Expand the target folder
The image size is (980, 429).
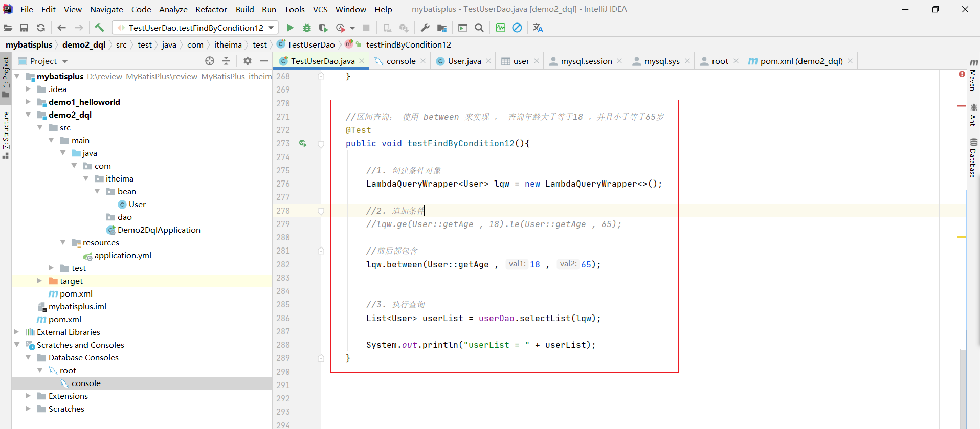[x=39, y=281]
